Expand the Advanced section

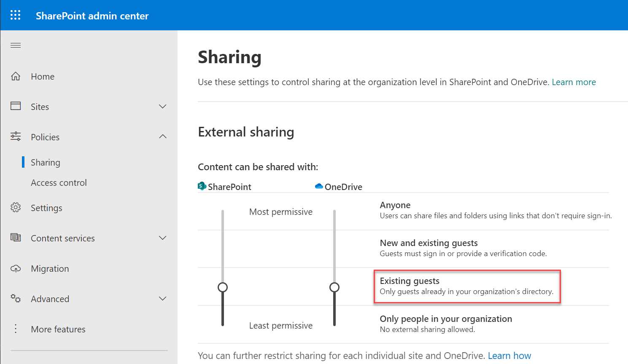(x=162, y=298)
